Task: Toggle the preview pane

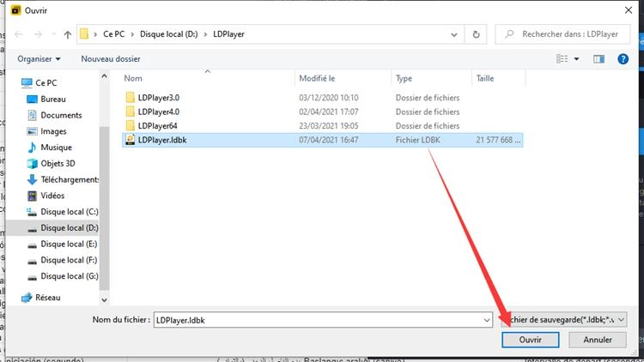Action: click(598, 59)
